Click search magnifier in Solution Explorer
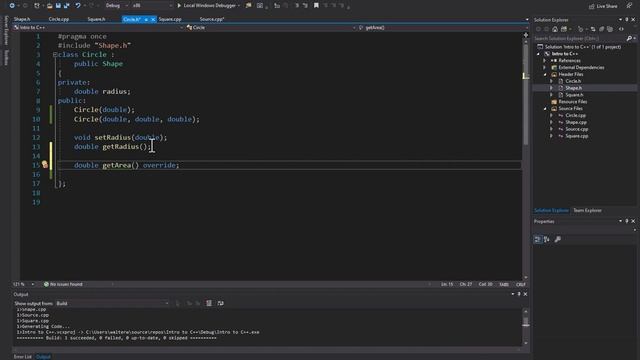640x360 pixels. click(629, 38)
